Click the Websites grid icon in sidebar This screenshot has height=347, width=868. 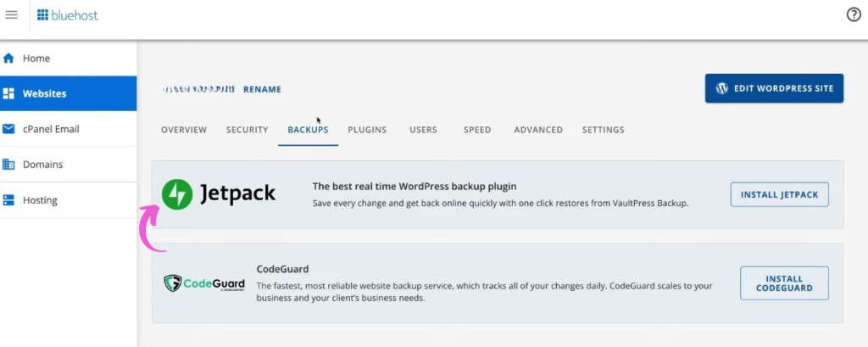[8, 93]
